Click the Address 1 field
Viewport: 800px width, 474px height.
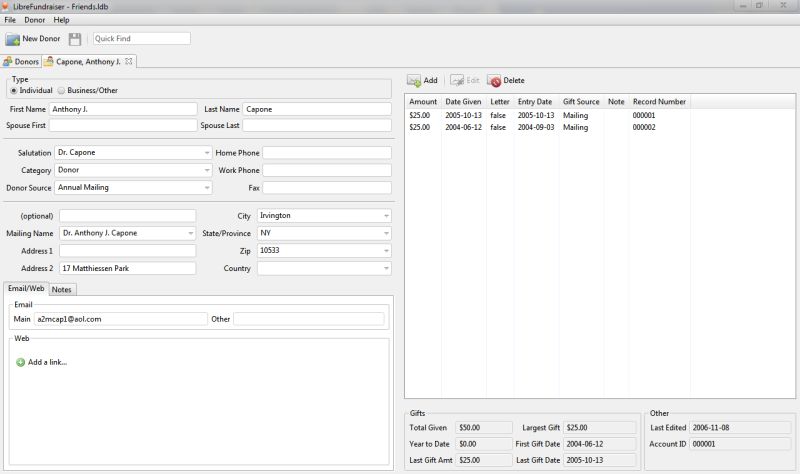point(128,251)
